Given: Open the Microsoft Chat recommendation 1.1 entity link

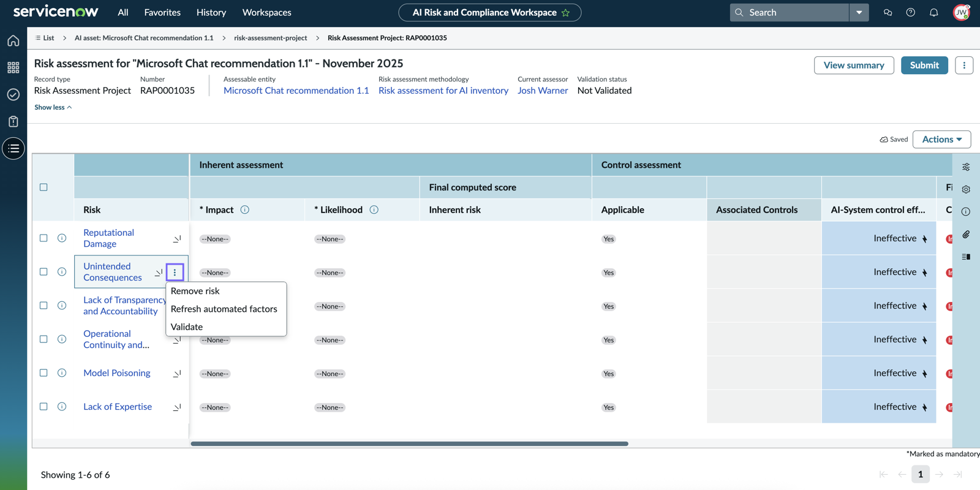Looking at the screenshot, I should tap(296, 91).
